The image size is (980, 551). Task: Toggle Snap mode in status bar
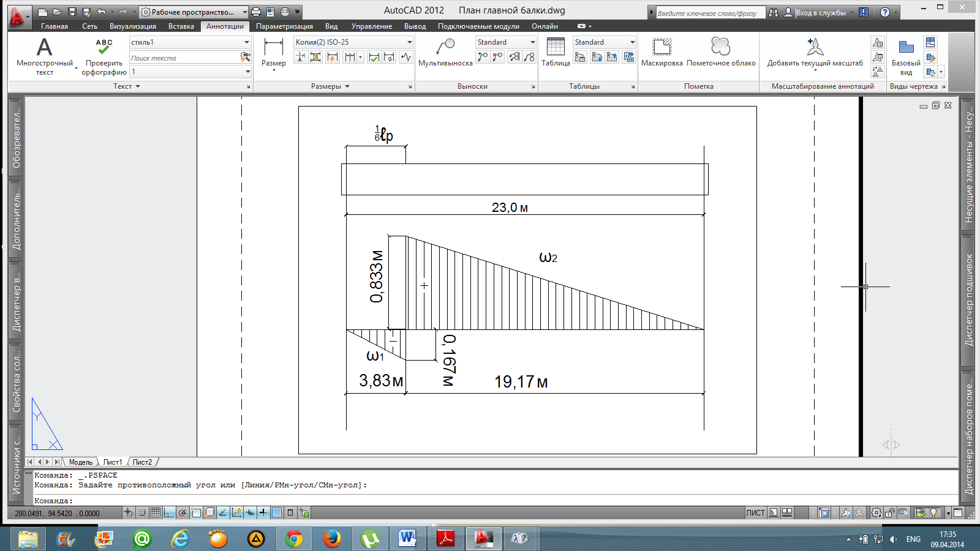142,513
